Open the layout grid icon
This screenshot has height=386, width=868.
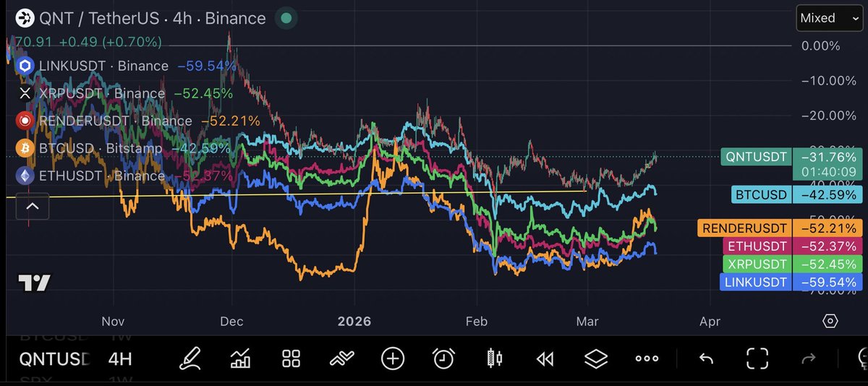[x=292, y=358]
